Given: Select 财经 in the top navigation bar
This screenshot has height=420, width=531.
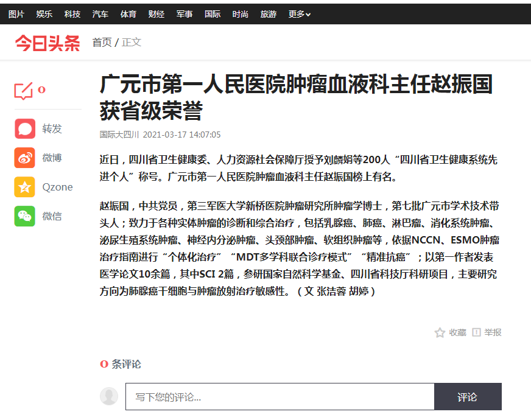Looking at the screenshot, I should click(x=156, y=14).
